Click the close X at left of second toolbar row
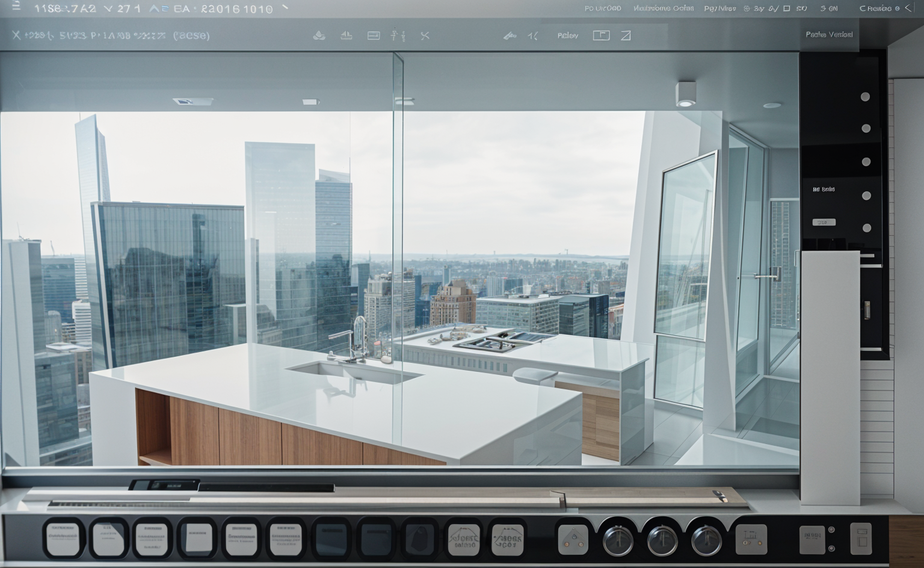This screenshot has width=924, height=568. tap(16, 35)
